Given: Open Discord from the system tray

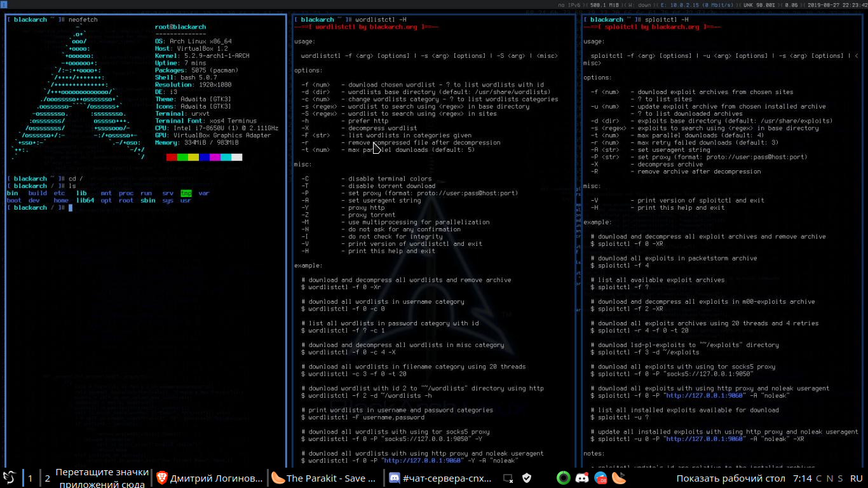Looking at the screenshot, I should click(581, 478).
